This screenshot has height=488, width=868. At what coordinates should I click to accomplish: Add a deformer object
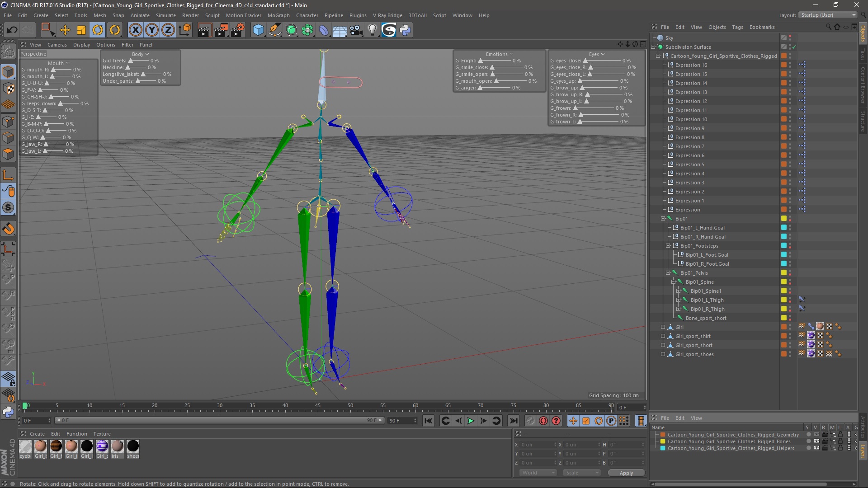324,30
